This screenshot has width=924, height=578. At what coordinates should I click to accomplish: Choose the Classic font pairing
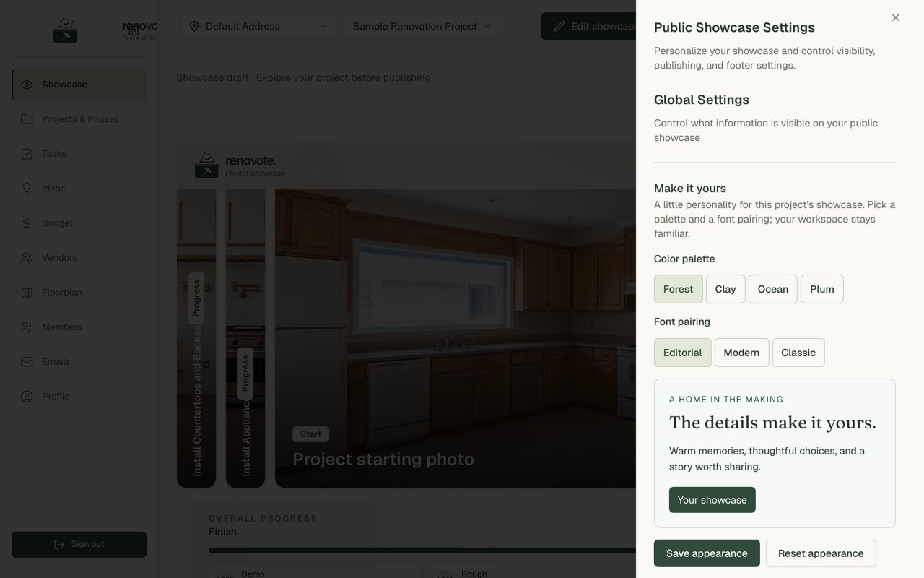tap(798, 353)
